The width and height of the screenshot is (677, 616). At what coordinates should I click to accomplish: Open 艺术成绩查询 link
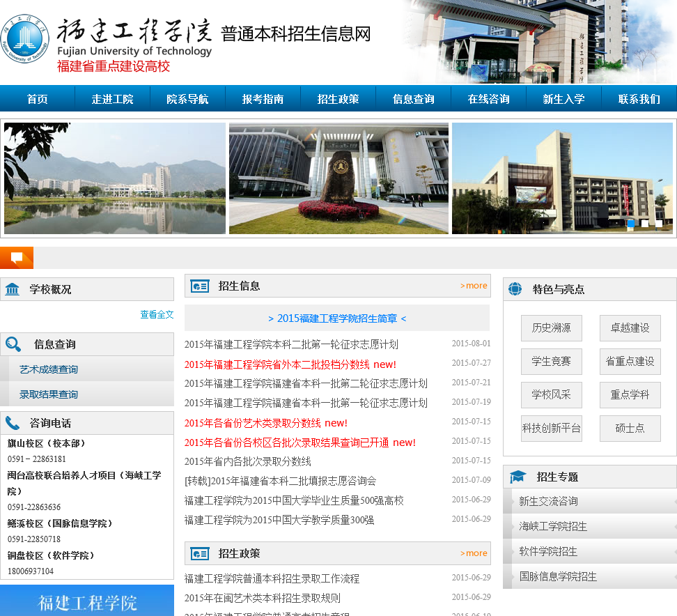[48, 369]
